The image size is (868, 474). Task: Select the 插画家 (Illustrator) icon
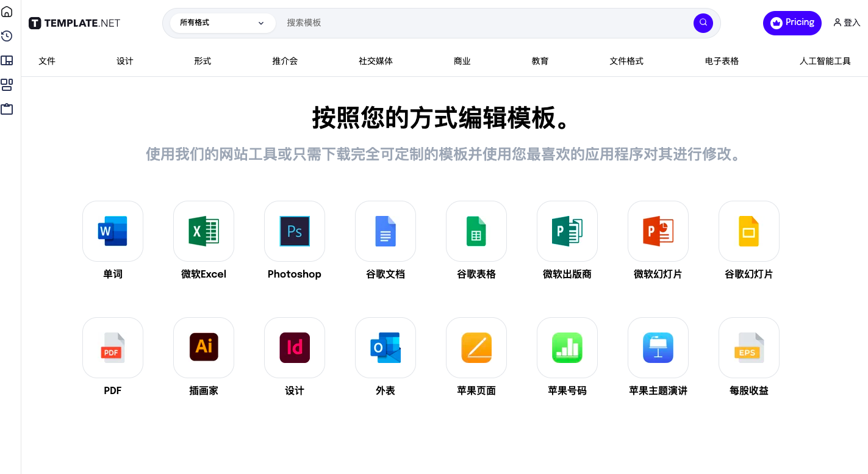click(x=203, y=348)
